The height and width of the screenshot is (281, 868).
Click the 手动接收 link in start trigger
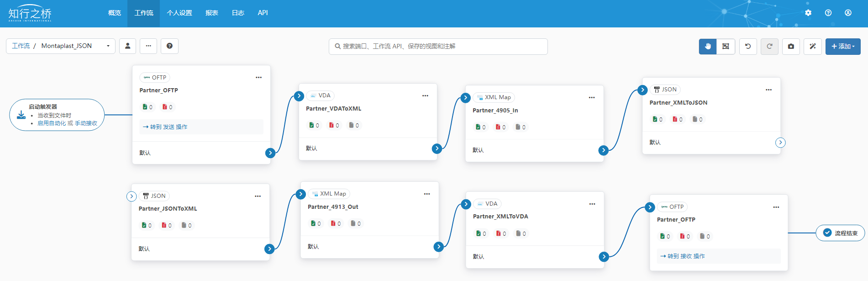86,123
